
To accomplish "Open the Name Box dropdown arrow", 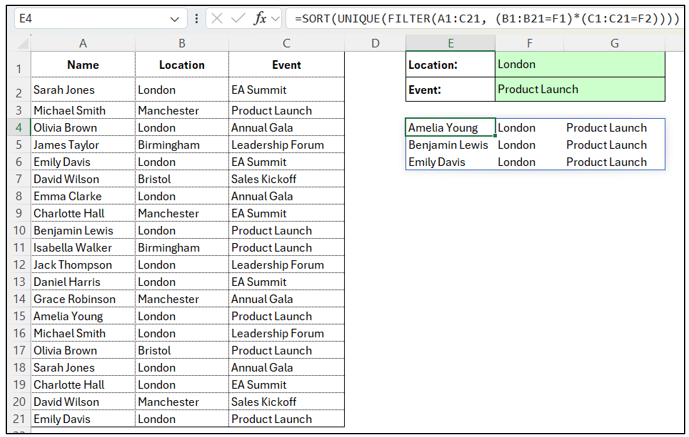I will (x=176, y=18).
